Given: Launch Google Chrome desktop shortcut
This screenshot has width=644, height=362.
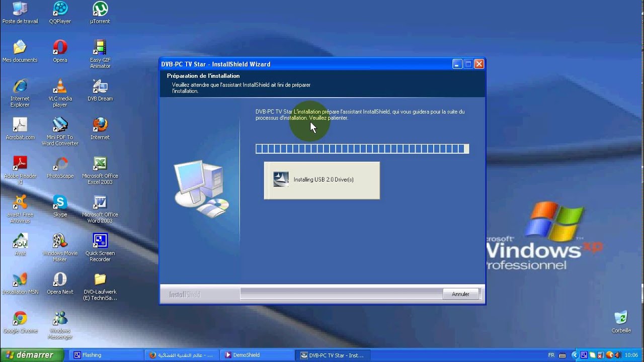Looking at the screenshot, I should (20, 323).
